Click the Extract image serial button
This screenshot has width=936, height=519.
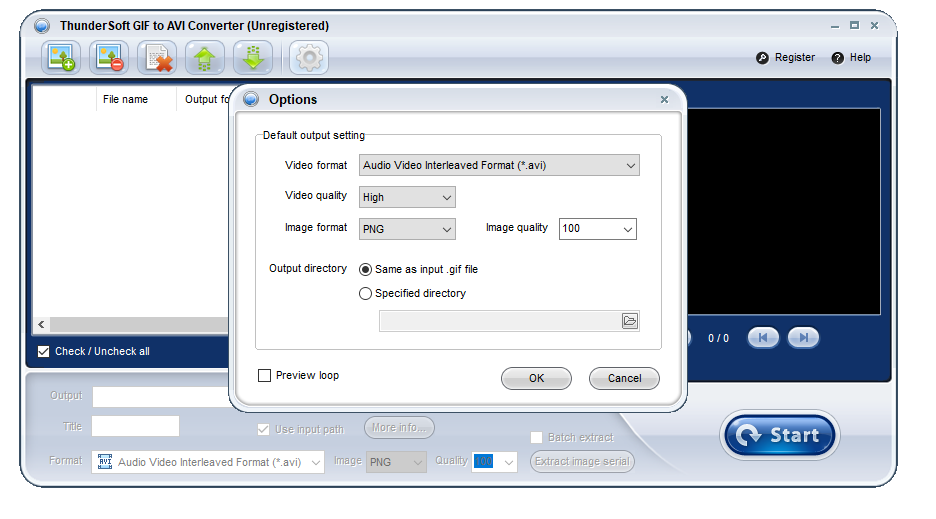(x=582, y=461)
